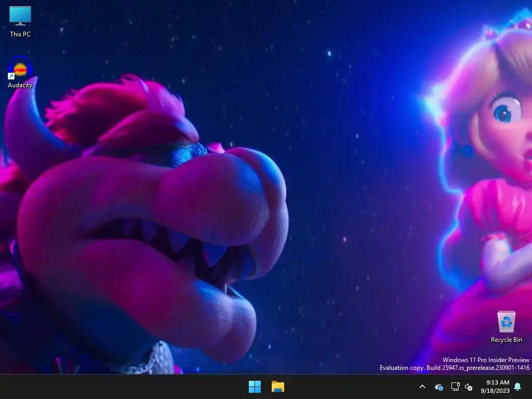The width and height of the screenshot is (532, 399).
Task: Open the network status tray icon
Action: (x=455, y=387)
